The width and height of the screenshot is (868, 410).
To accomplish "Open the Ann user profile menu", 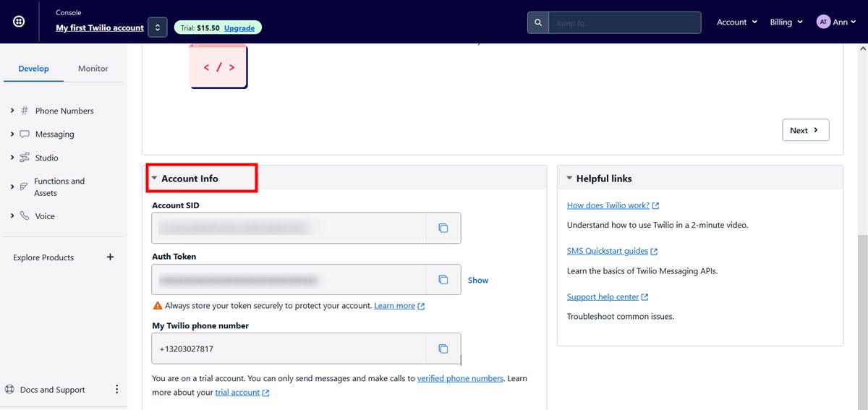I will click(x=837, y=22).
